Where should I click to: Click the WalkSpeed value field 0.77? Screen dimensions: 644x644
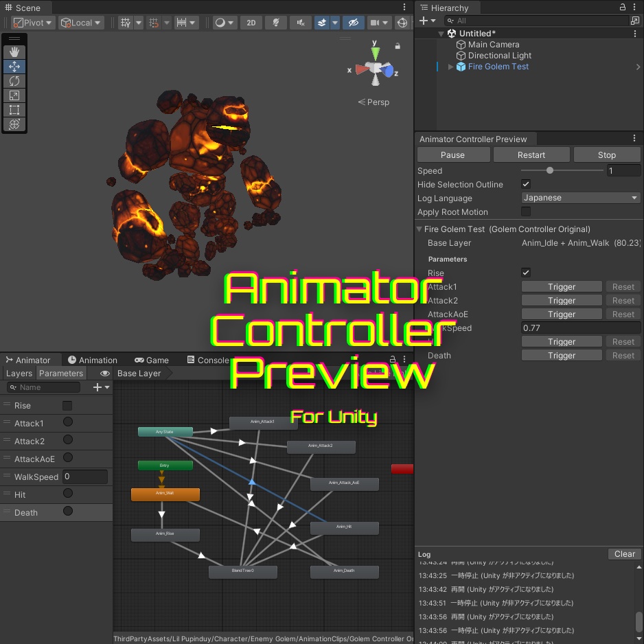[581, 327]
